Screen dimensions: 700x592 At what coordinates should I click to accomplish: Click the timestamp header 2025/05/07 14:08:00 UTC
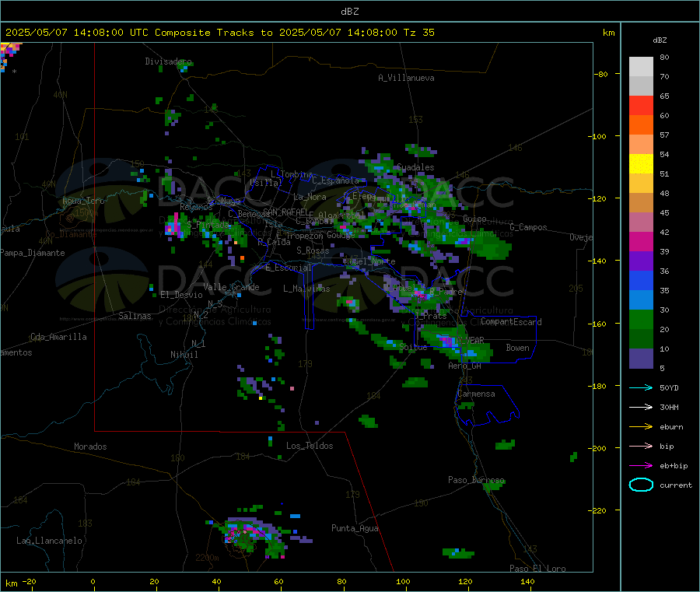pos(77,33)
